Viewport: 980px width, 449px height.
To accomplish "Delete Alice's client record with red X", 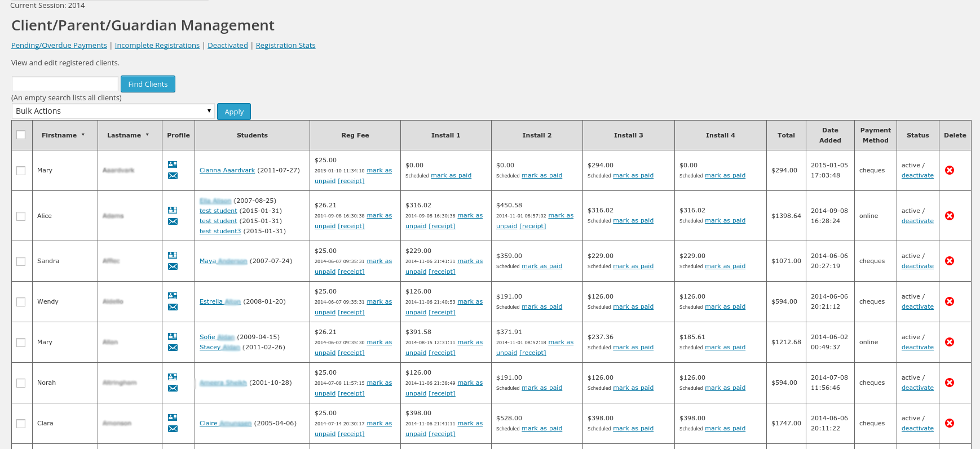I will point(950,216).
